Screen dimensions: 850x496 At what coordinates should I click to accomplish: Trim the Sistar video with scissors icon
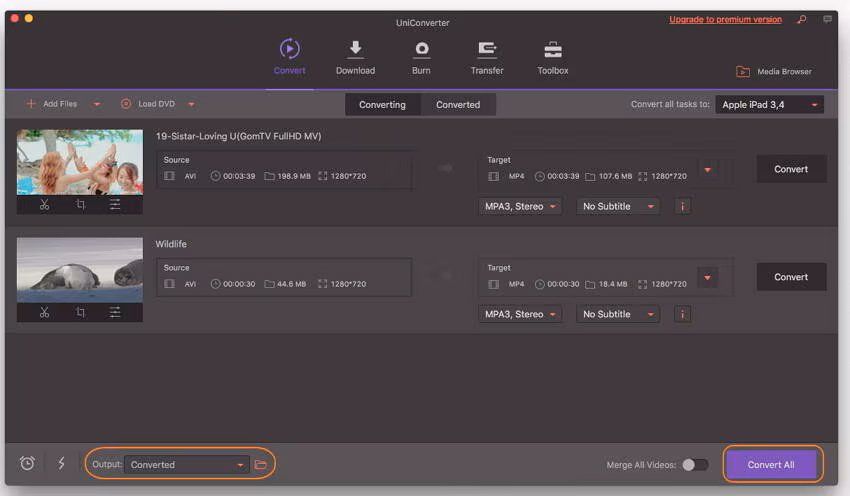point(44,204)
